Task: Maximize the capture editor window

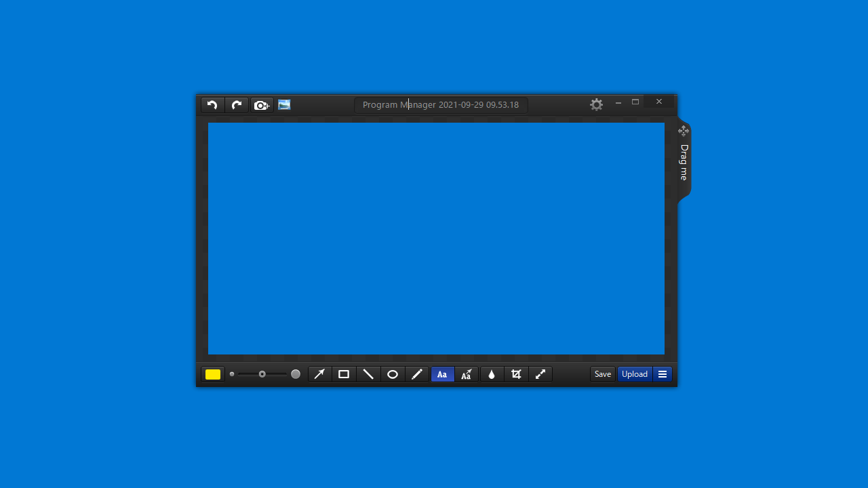Action: click(635, 102)
